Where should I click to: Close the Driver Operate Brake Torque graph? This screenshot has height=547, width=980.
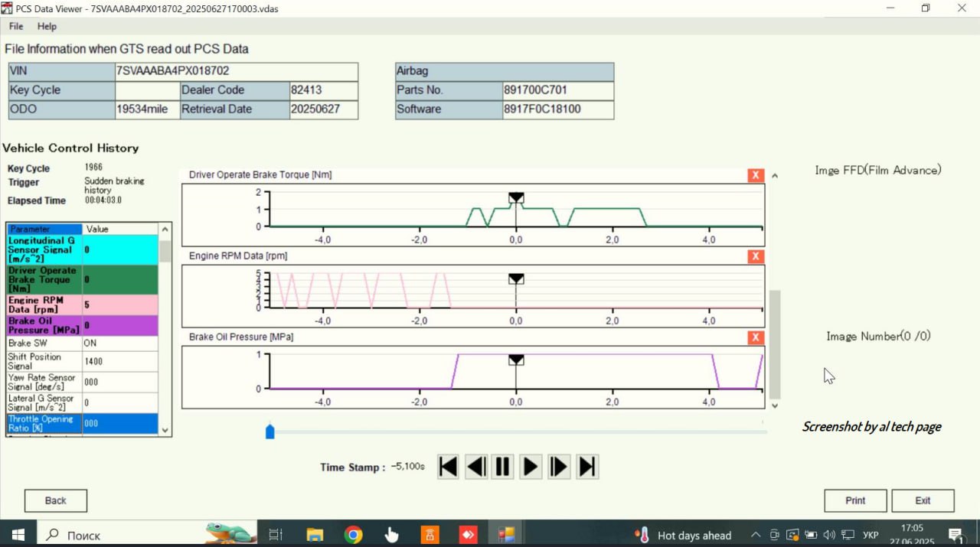point(756,175)
